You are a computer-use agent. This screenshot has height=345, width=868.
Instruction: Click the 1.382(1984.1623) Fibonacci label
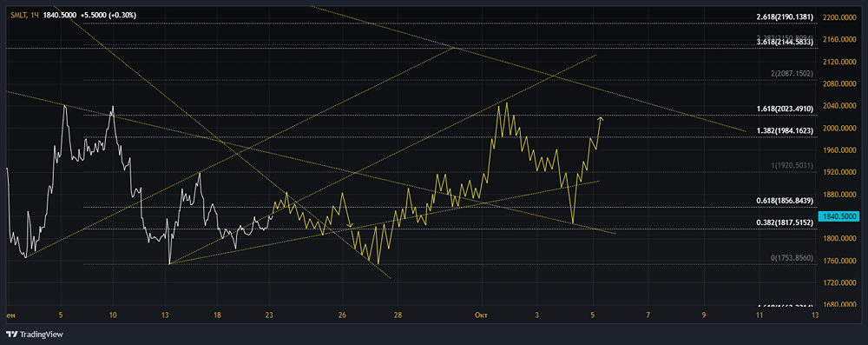[x=785, y=130]
